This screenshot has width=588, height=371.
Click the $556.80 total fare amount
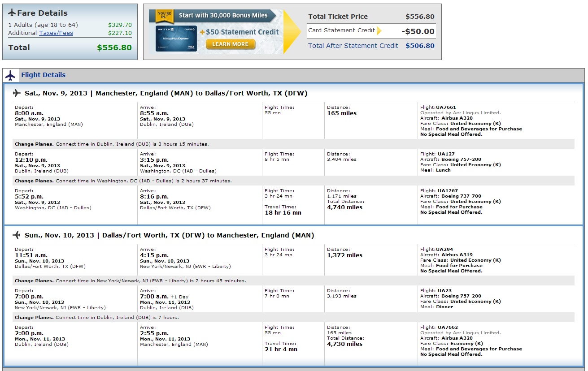point(114,47)
